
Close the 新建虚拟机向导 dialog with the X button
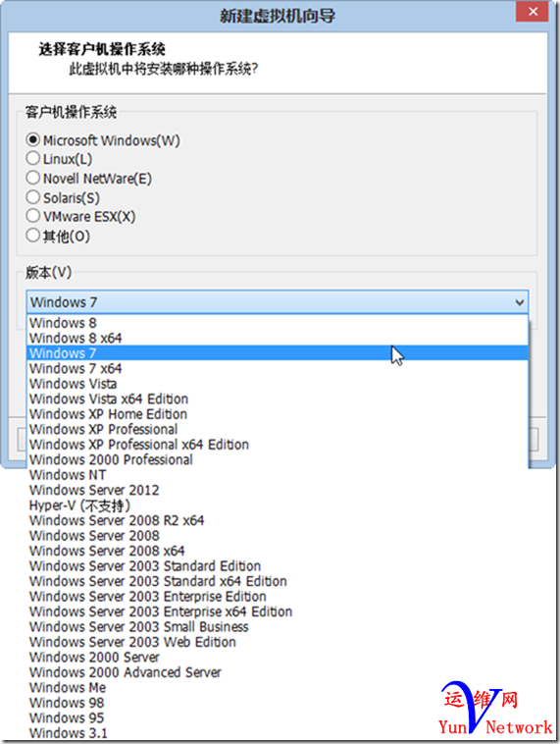tap(533, 12)
